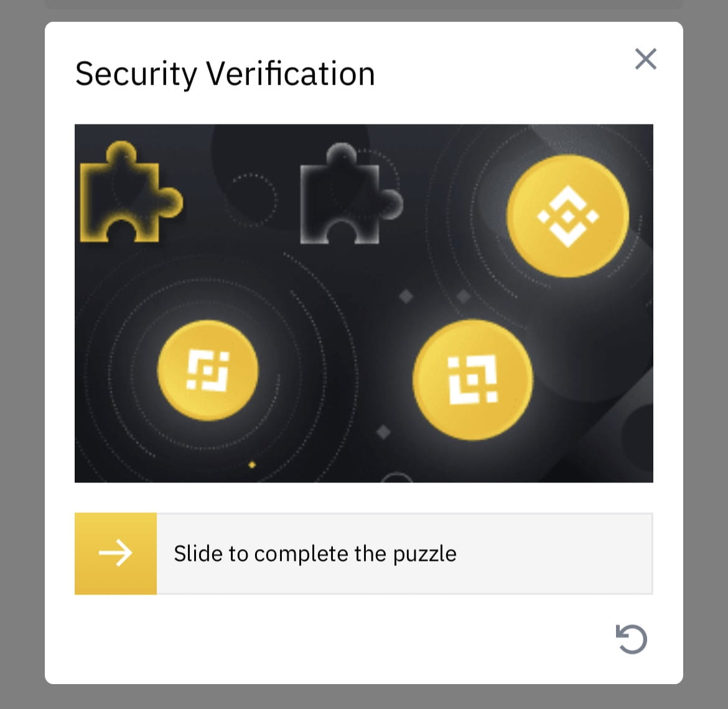The height and width of the screenshot is (709, 728).
Task: Click the tiny yellow dot near image bottom
Action: pyautogui.click(x=252, y=464)
